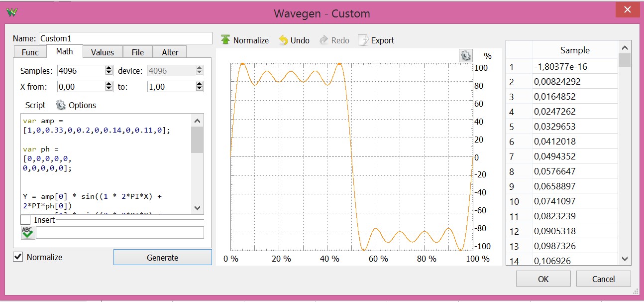The image size is (644, 302).
Task: Open the Alter tab
Action: 170,52
